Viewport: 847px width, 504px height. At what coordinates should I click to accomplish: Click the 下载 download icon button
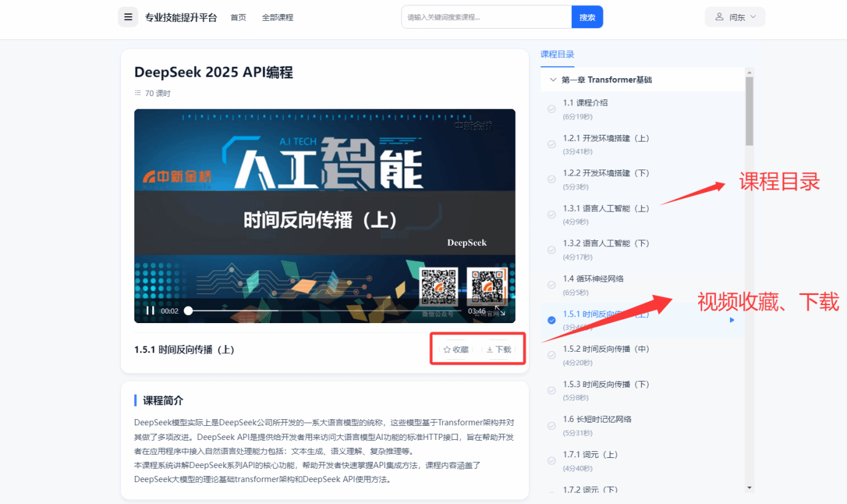(x=498, y=350)
